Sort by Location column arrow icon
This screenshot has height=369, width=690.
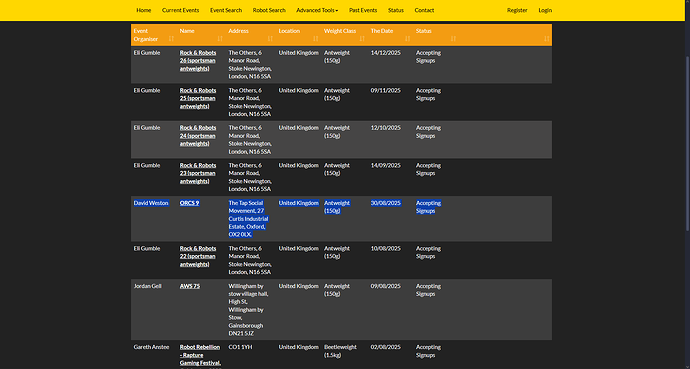point(316,39)
